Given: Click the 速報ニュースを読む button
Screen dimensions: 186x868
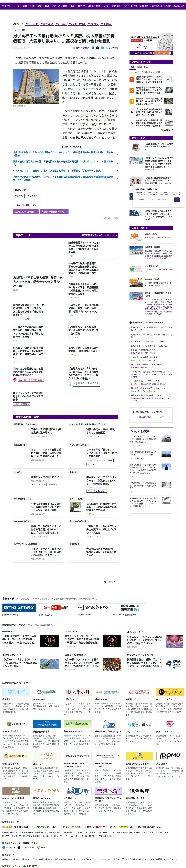Looking at the screenshot, I should [x=25, y=212].
